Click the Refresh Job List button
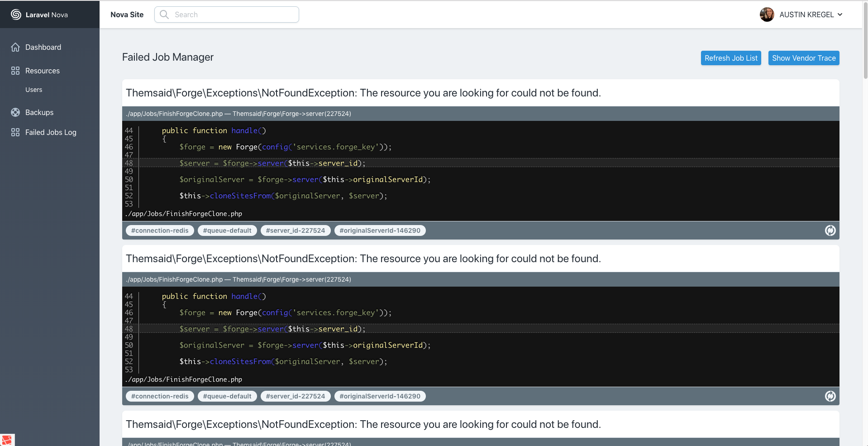 click(x=731, y=58)
